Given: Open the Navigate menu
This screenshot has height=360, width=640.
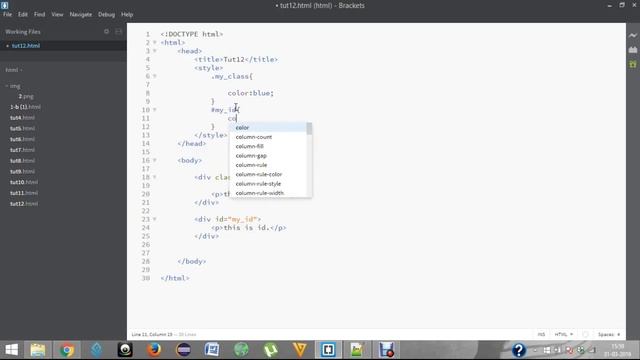Looking at the screenshot, I should click(x=81, y=14).
